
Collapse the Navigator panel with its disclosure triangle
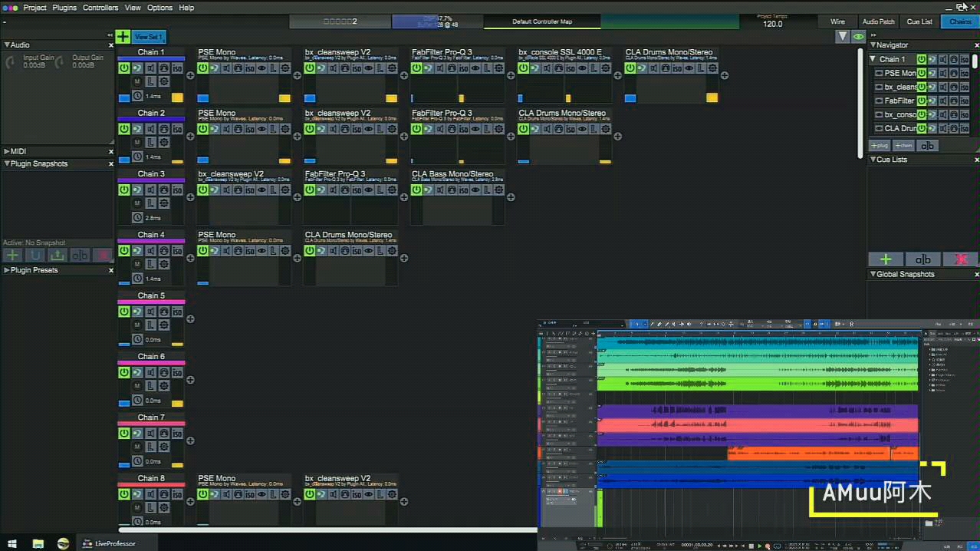point(873,45)
